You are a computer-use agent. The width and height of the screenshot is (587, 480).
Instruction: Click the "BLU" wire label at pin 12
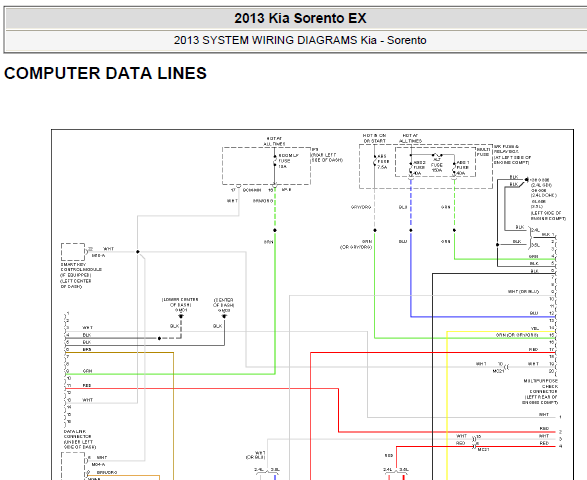534,313
